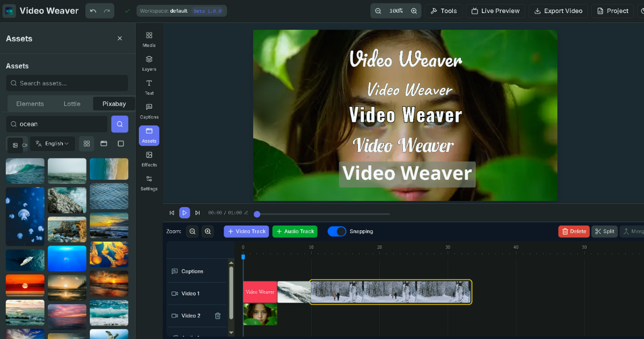The image size is (644, 339).
Task: Open the Tools menu
Action: pyautogui.click(x=444, y=10)
